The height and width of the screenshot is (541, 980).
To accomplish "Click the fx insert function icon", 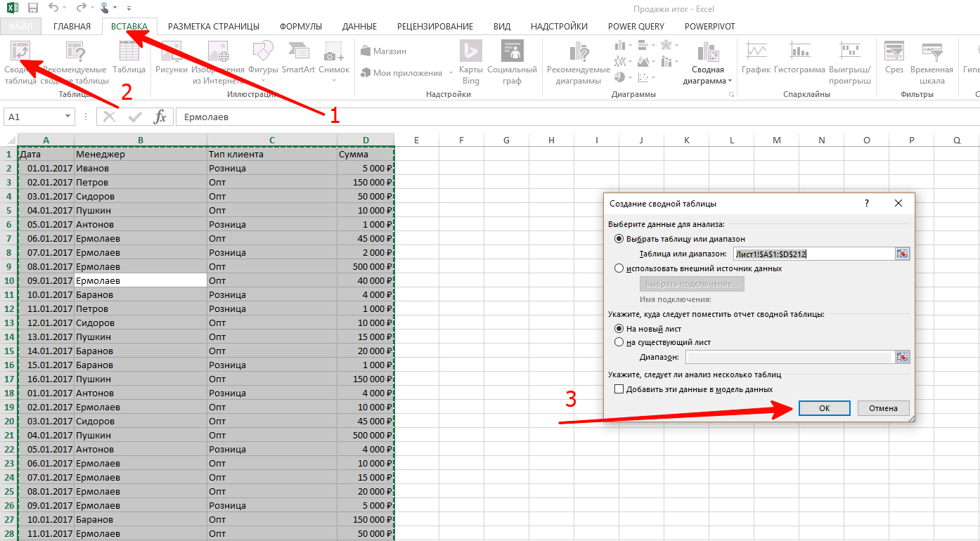I will click(160, 117).
